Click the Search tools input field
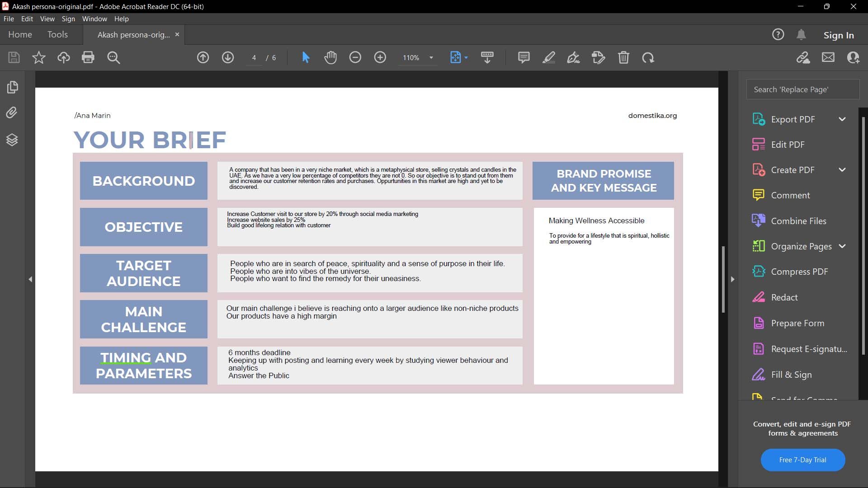The width and height of the screenshot is (868, 488). [802, 89]
